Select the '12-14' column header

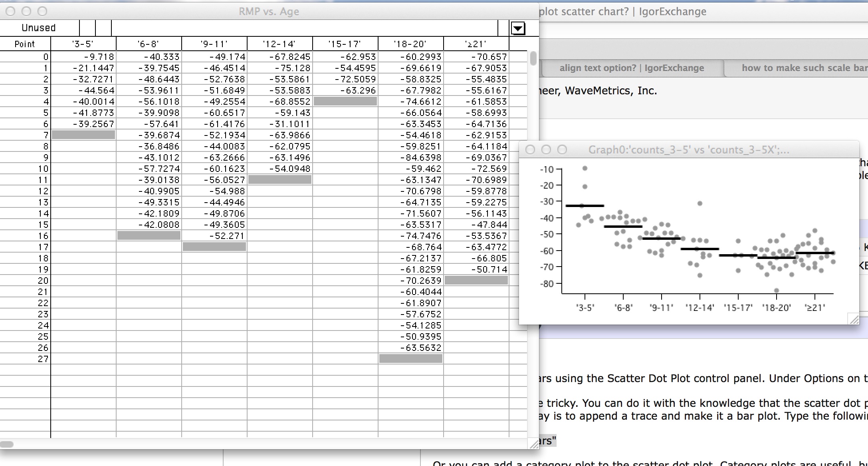(279, 44)
